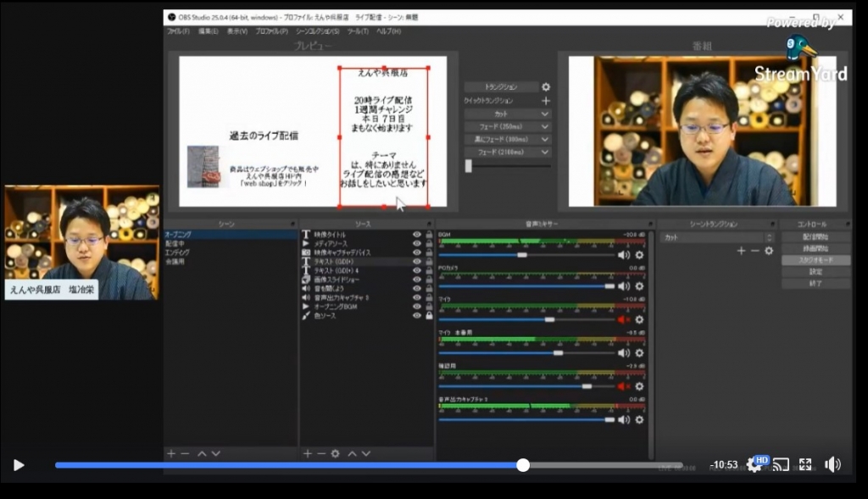Open 音声出力キャプチャ 3 mixer settings gear

click(x=639, y=420)
